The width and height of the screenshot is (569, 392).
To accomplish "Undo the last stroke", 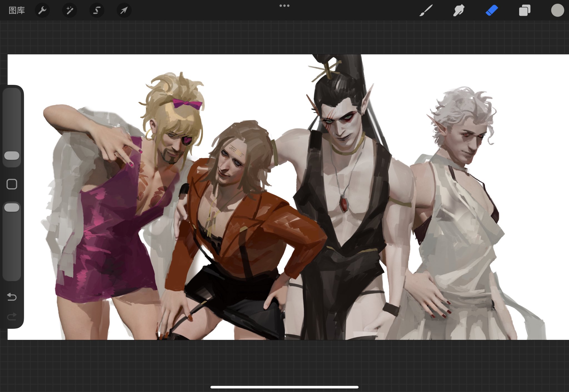I will (12, 297).
